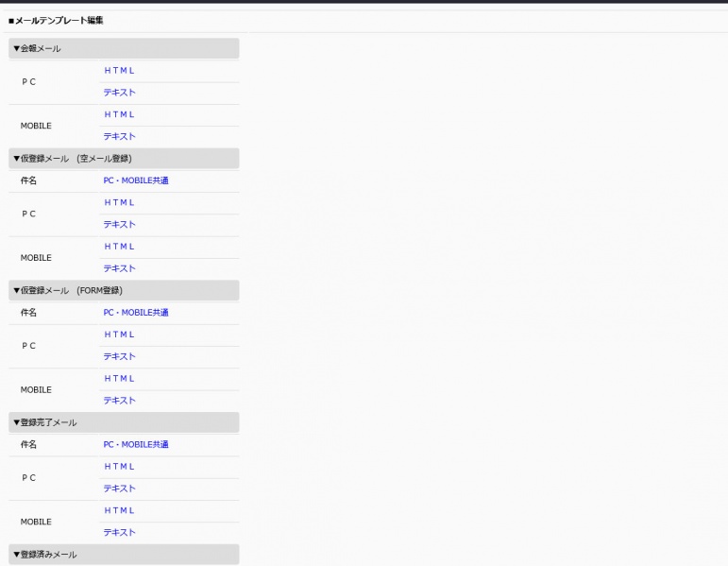Image resolution: width=728 pixels, height=566 pixels.
Task: Open PC HTML link under 登録完了メール
Action: tap(119, 466)
